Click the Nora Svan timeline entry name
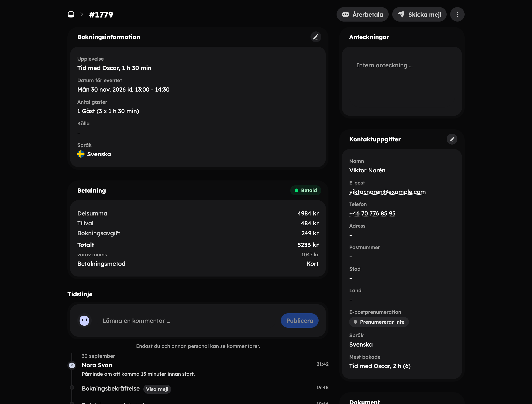The height and width of the screenshot is (404, 532). tap(97, 365)
